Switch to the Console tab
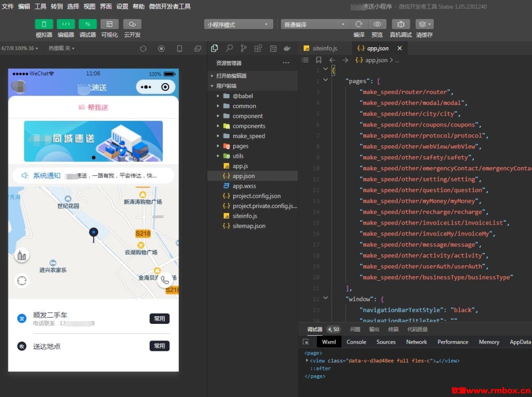The height and width of the screenshot is (397, 532). 356,342
